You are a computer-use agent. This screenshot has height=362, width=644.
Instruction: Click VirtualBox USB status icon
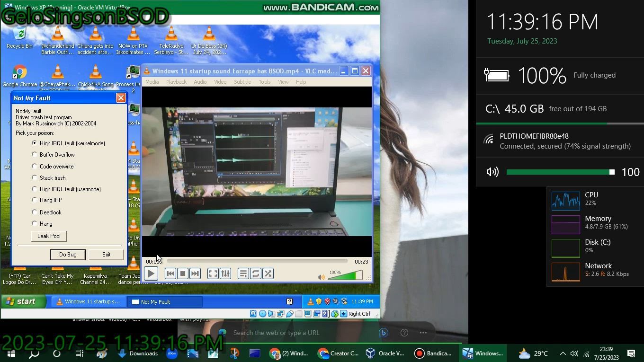[289, 313]
